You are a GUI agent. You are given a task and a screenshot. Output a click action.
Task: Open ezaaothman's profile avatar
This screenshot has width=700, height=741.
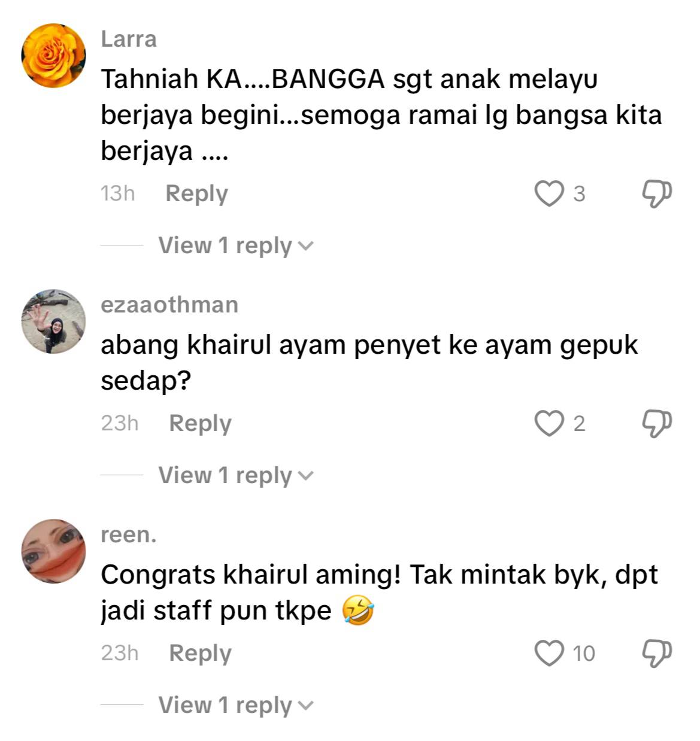(53, 321)
